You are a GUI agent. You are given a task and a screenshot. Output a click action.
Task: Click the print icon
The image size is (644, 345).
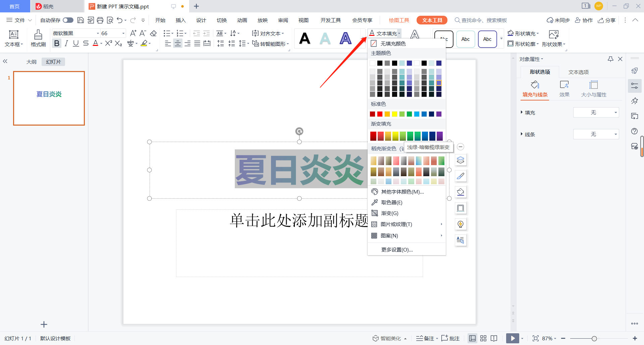click(100, 20)
